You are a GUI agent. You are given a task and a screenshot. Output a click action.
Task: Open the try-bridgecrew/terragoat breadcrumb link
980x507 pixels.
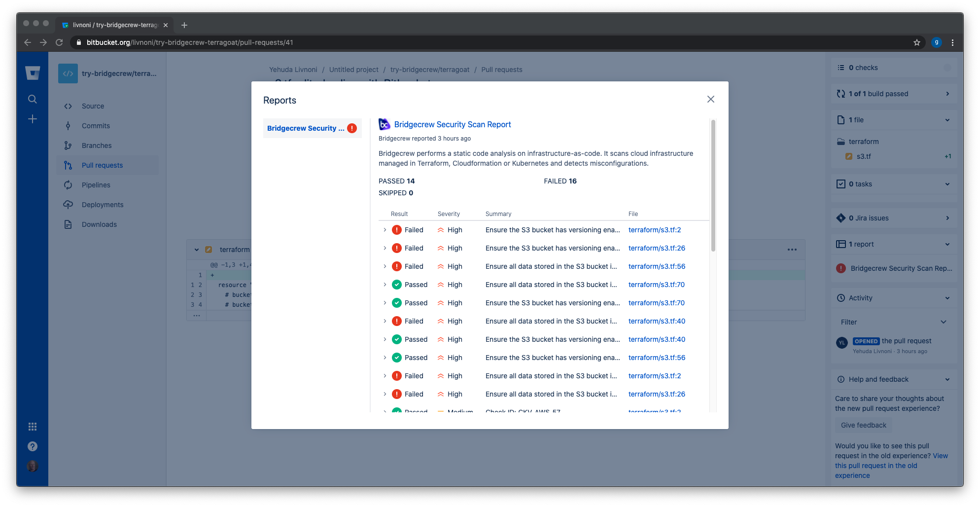pyautogui.click(x=430, y=70)
